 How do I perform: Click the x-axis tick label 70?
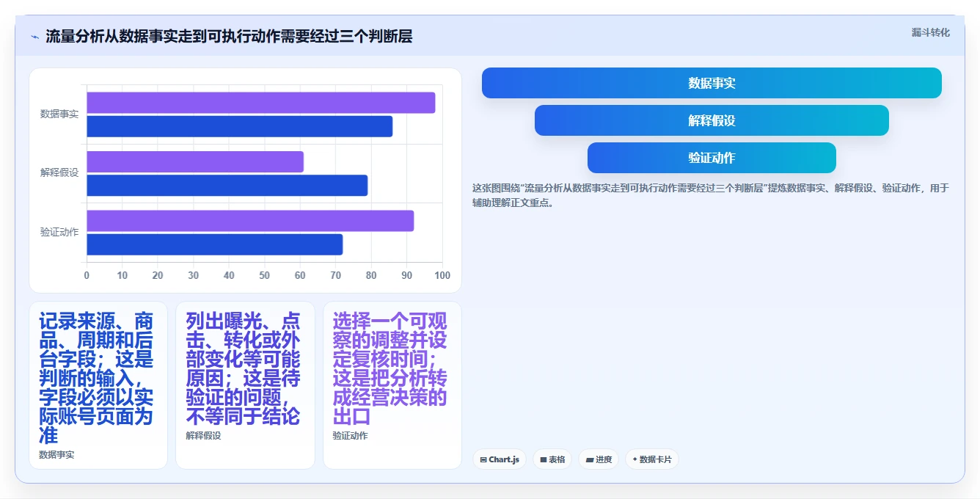point(336,275)
